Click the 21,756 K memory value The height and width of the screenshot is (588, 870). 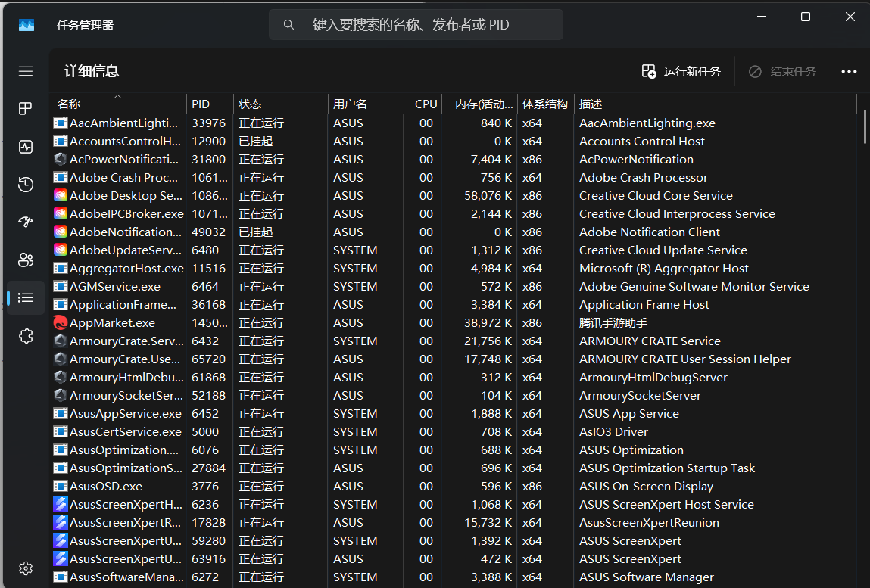(x=488, y=341)
